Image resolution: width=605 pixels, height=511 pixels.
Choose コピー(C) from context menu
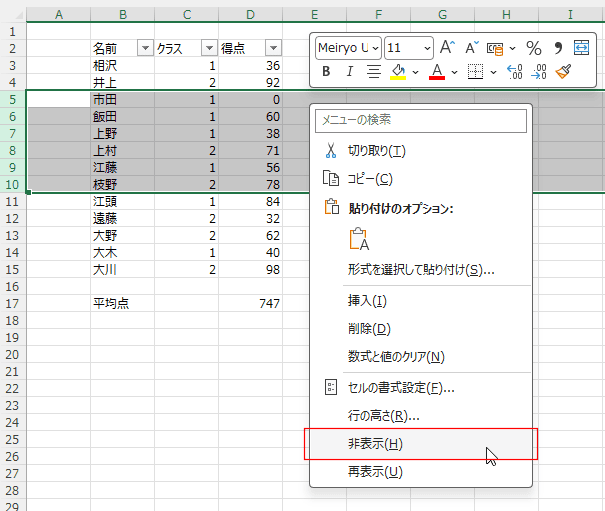421,179
